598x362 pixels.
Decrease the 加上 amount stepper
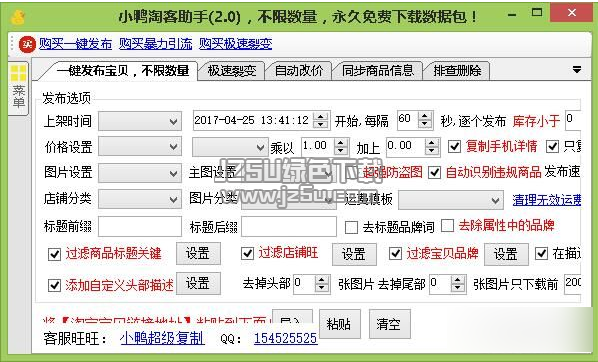(432, 151)
